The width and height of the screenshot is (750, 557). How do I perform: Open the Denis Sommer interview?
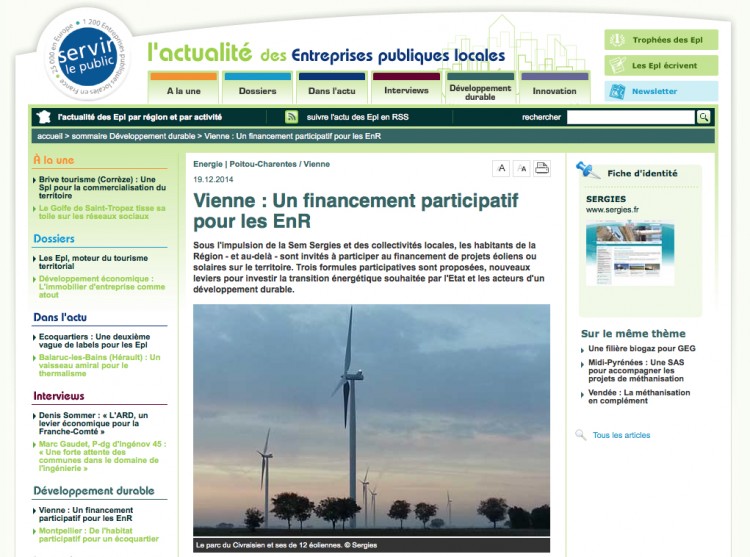pos(93,423)
